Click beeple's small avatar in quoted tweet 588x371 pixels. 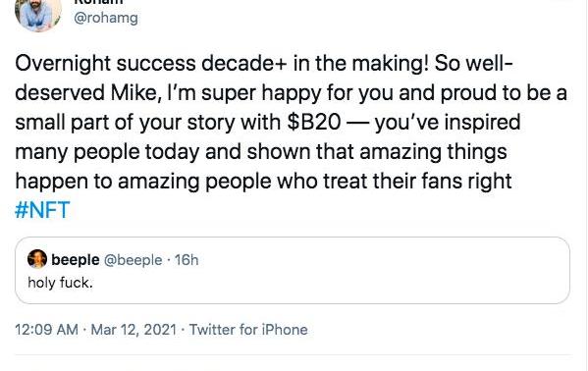[x=37, y=259]
